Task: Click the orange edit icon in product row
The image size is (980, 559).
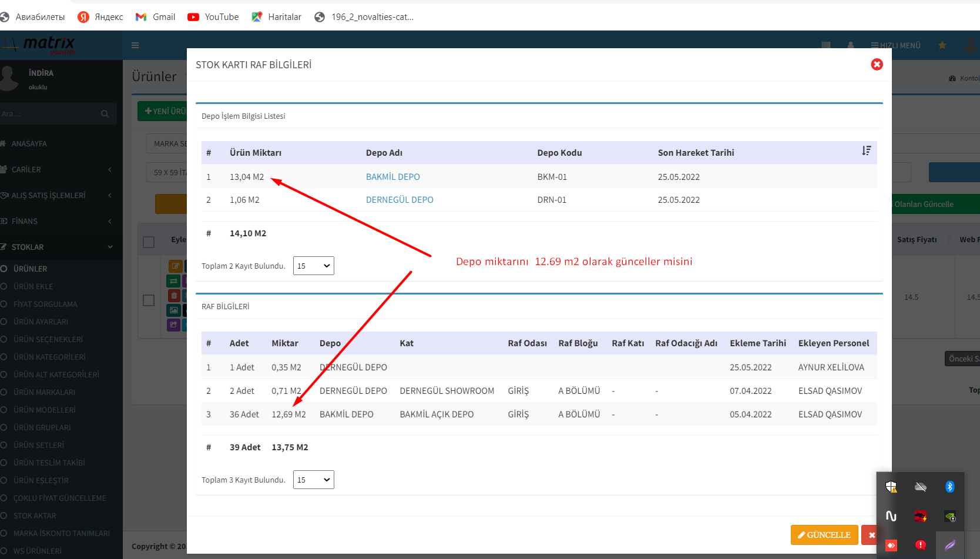Action: 174,266
